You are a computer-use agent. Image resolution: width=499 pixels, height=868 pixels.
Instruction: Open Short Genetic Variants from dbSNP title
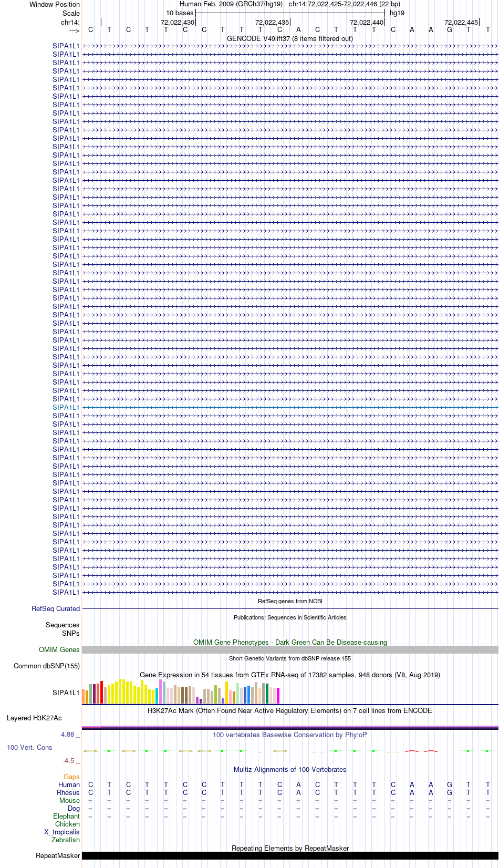(290, 658)
